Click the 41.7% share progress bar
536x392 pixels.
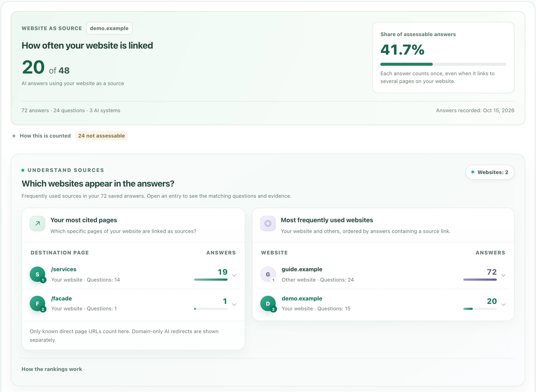pos(443,64)
